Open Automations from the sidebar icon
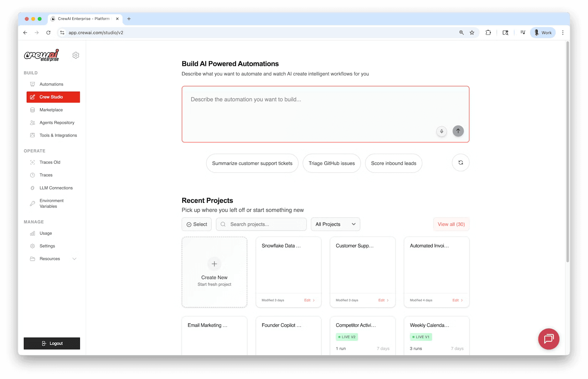588x379 pixels. (32, 84)
